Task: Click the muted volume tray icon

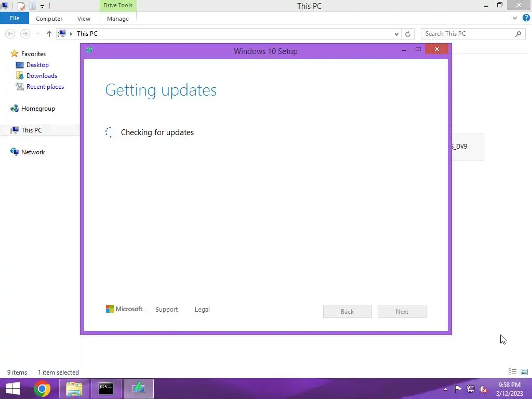Action: pos(483,389)
